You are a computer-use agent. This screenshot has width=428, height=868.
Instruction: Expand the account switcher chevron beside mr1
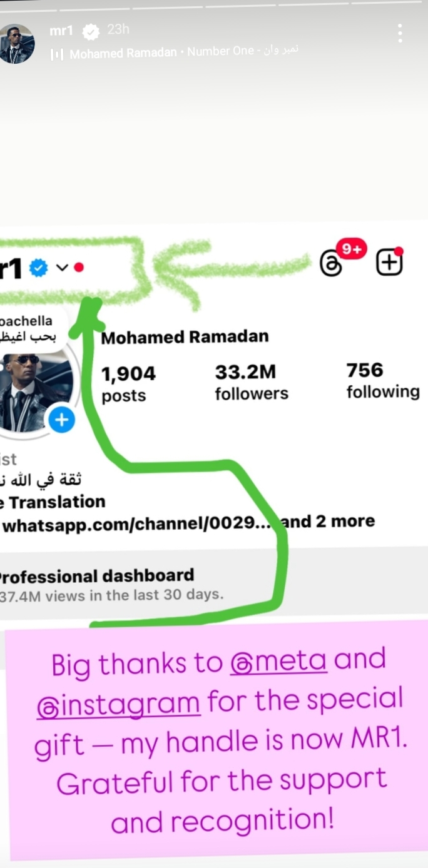[x=62, y=268]
